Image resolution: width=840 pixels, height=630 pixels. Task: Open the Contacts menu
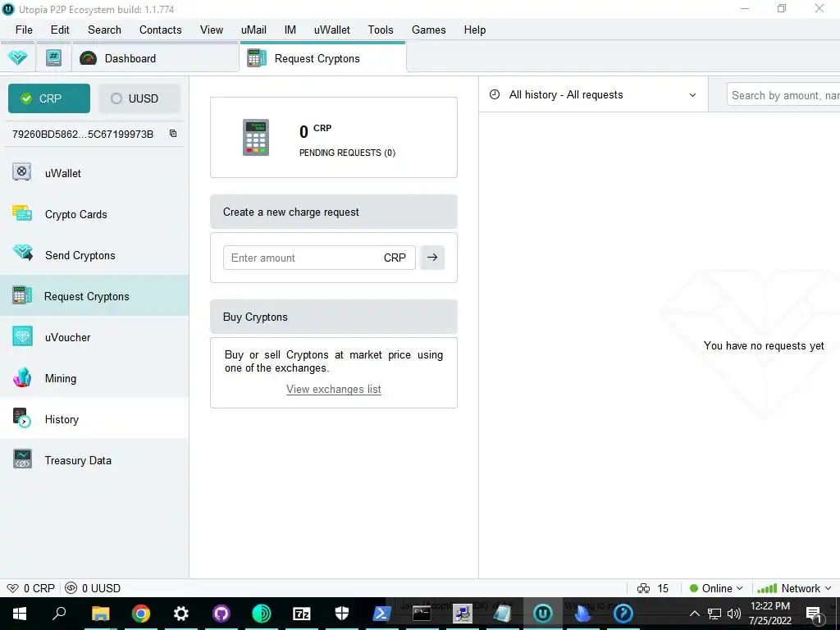coord(161,30)
